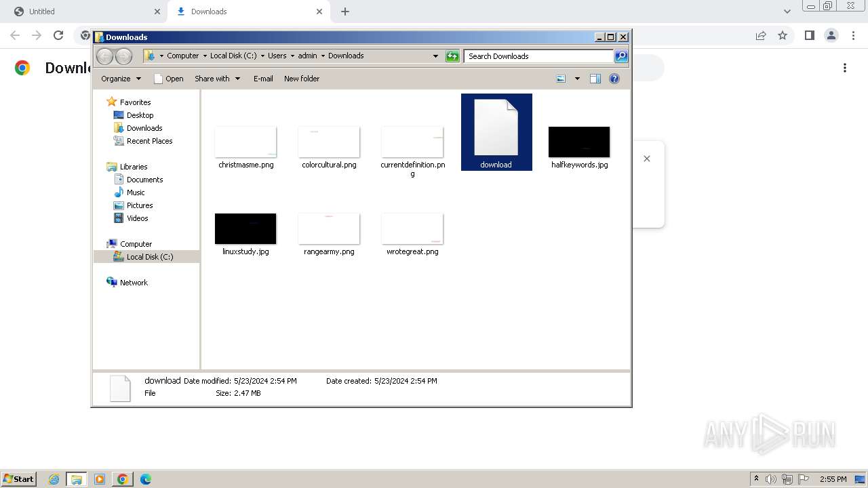Click Open in Explorer toolbar

pos(169,79)
